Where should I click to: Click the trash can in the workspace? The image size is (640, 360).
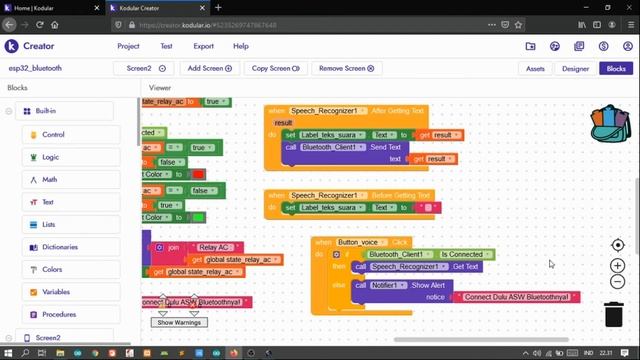613,314
